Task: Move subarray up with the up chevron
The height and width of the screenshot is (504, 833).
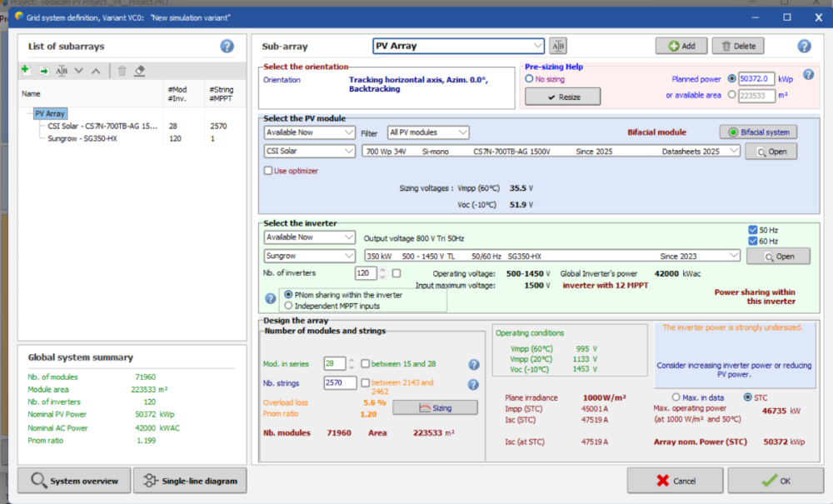Action: click(96, 71)
